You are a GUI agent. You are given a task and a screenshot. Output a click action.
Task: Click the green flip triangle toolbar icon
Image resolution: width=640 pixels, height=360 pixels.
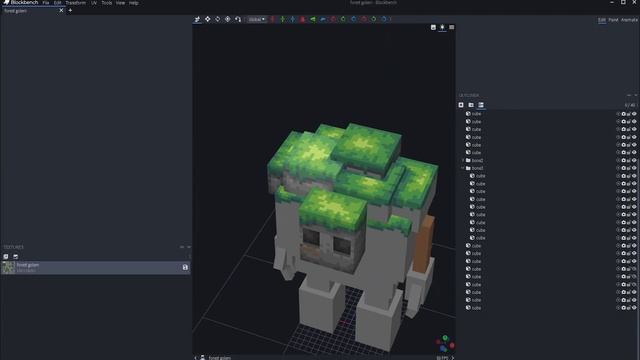point(313,19)
